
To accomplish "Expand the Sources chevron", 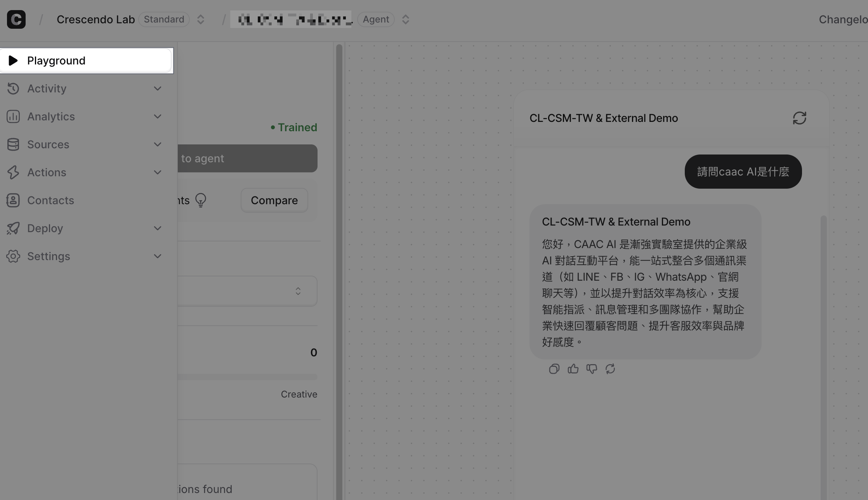I will [158, 144].
